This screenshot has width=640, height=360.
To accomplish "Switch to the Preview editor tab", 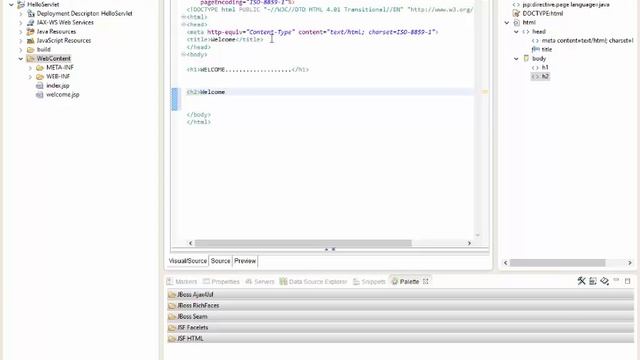I will coord(245,261).
